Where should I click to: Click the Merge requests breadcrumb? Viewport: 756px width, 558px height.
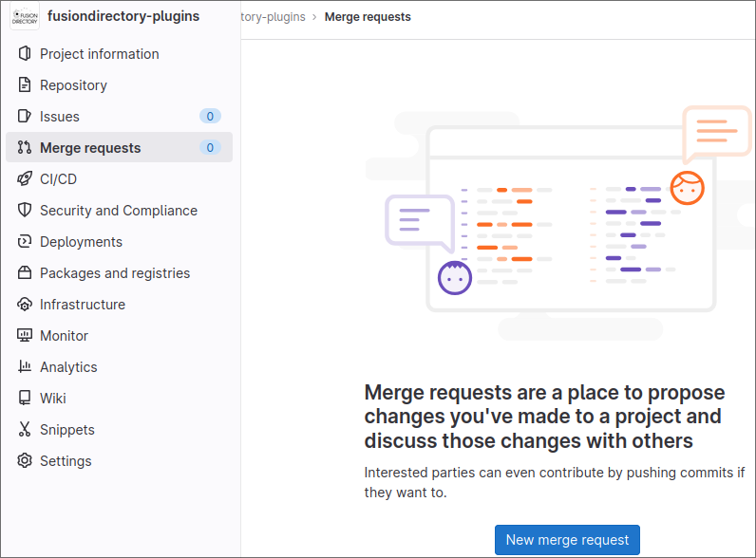coord(368,17)
